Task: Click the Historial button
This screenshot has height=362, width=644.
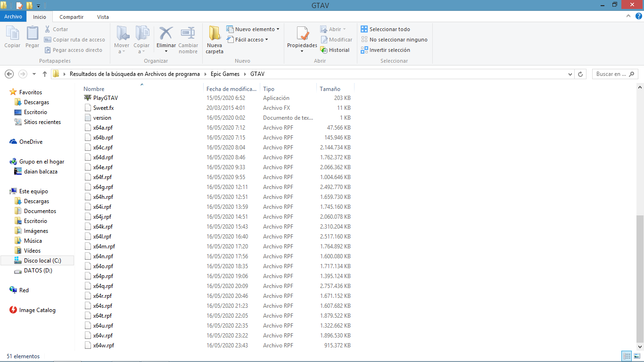Action: click(335, 50)
